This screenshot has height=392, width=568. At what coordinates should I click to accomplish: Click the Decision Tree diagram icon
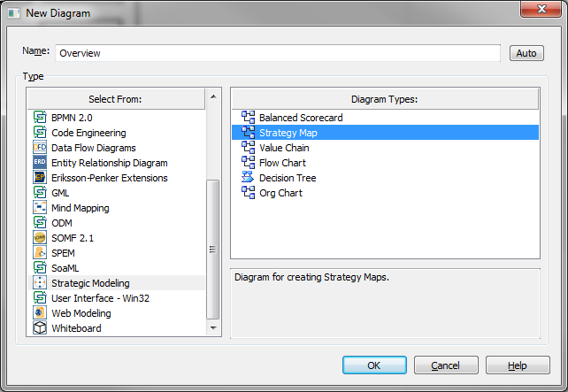(248, 178)
